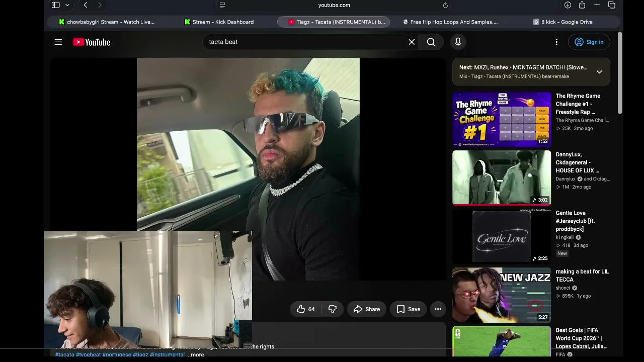This screenshot has width=644, height=362.
Task: Open title 'making a beat for LIL TECCA'
Action: pos(582,276)
